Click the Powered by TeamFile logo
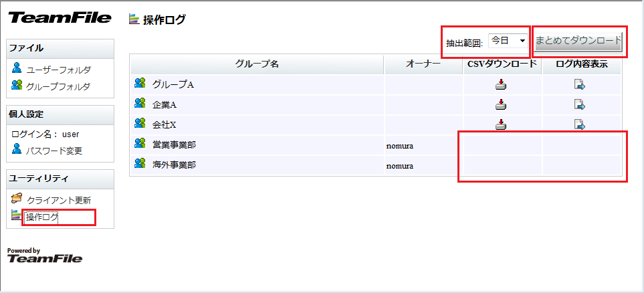The width and height of the screenshot is (644, 293). pos(45,256)
